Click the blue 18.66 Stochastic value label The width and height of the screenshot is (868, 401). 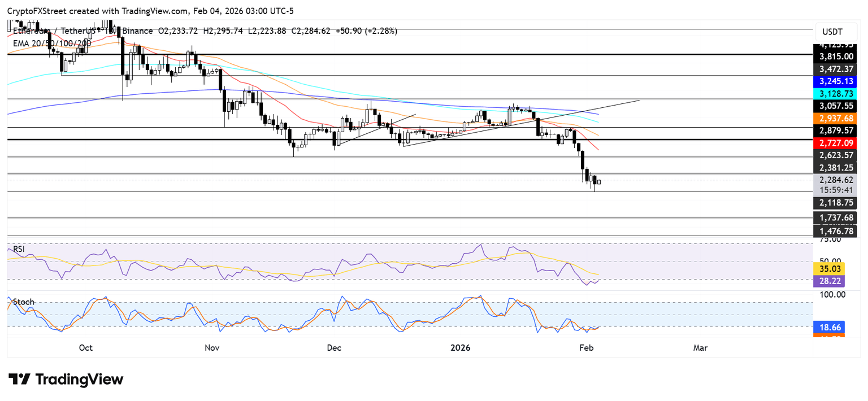(x=828, y=328)
